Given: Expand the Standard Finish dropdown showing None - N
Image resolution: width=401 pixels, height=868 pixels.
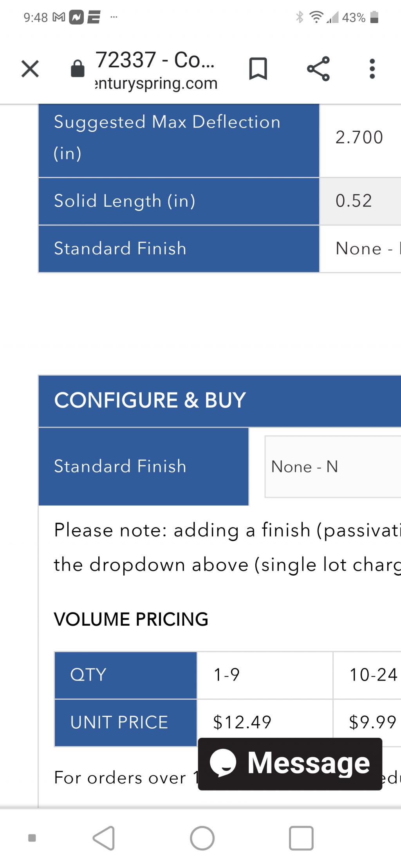Looking at the screenshot, I should click(333, 466).
